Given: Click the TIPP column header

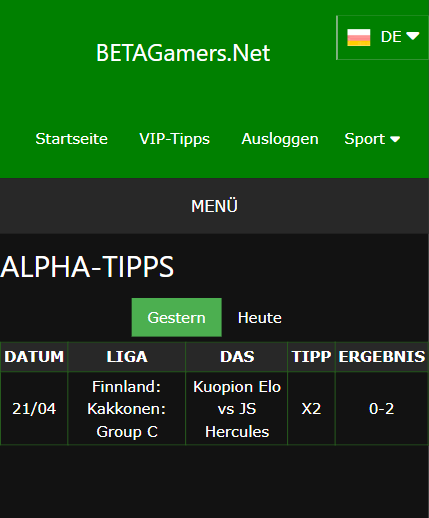Looking at the screenshot, I should pos(311,357).
